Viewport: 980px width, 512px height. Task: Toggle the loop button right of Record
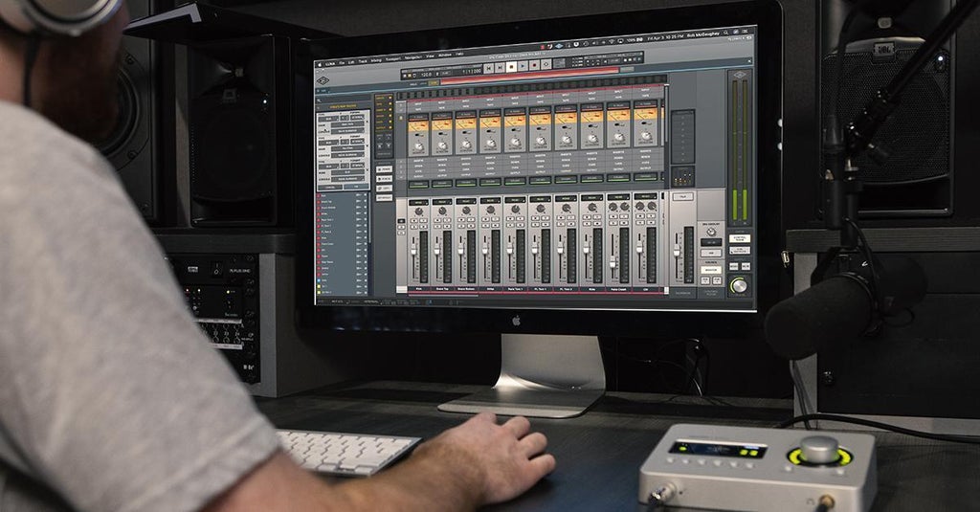546,64
